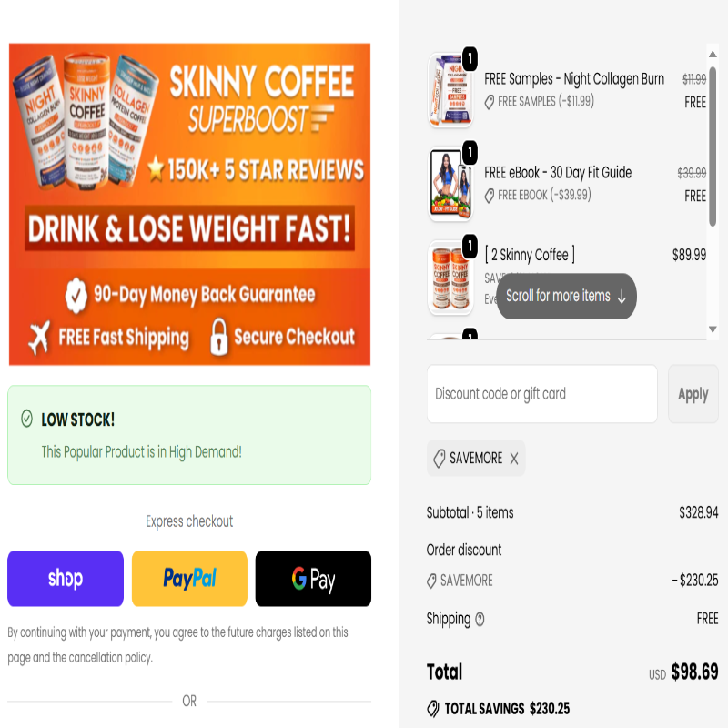Click the LOW STOCK checkmark icon
The image size is (728, 728).
tap(27, 419)
